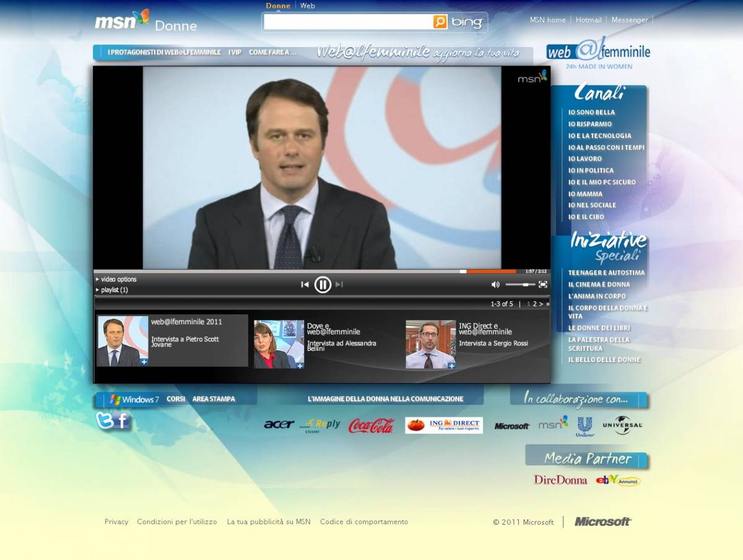Open the IO MAMMA channel
Screen dimensions: 743x560
[x=586, y=194]
